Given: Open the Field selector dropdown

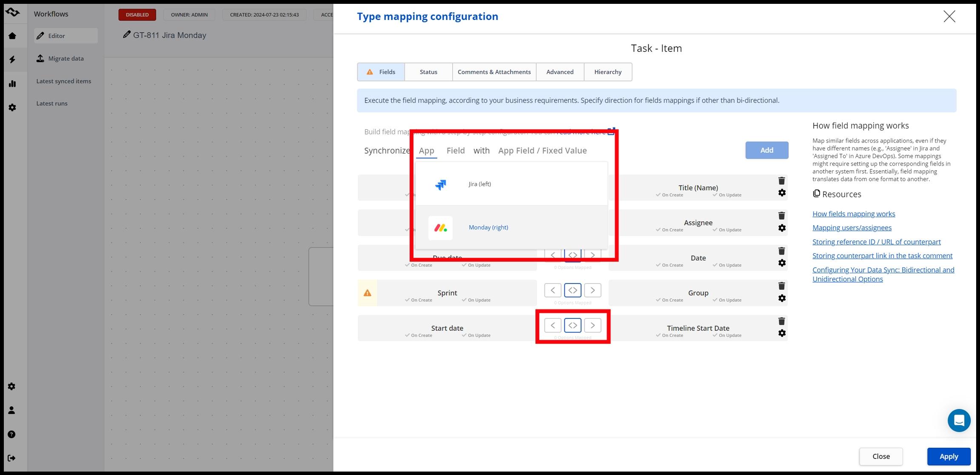Looking at the screenshot, I should 455,151.
